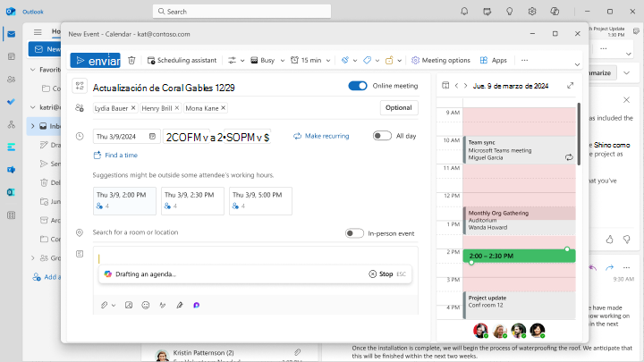Toggle the hamburger navigation menu

(38, 31)
